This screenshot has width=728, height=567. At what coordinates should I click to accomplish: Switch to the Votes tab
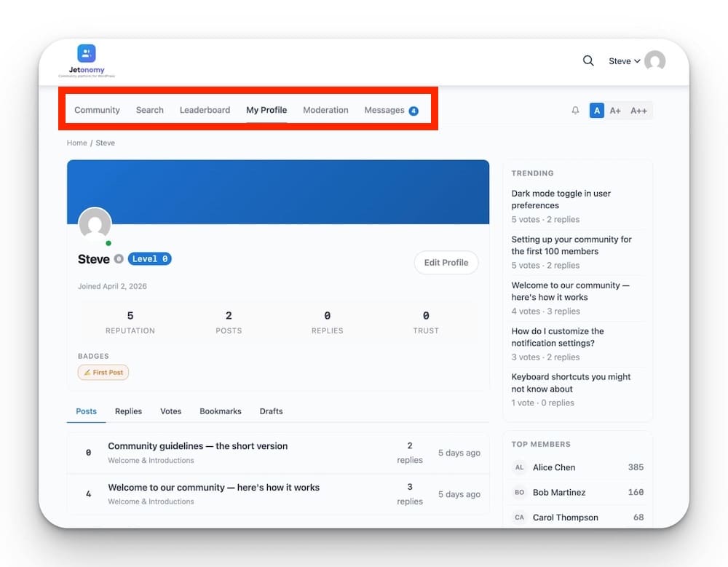point(171,411)
